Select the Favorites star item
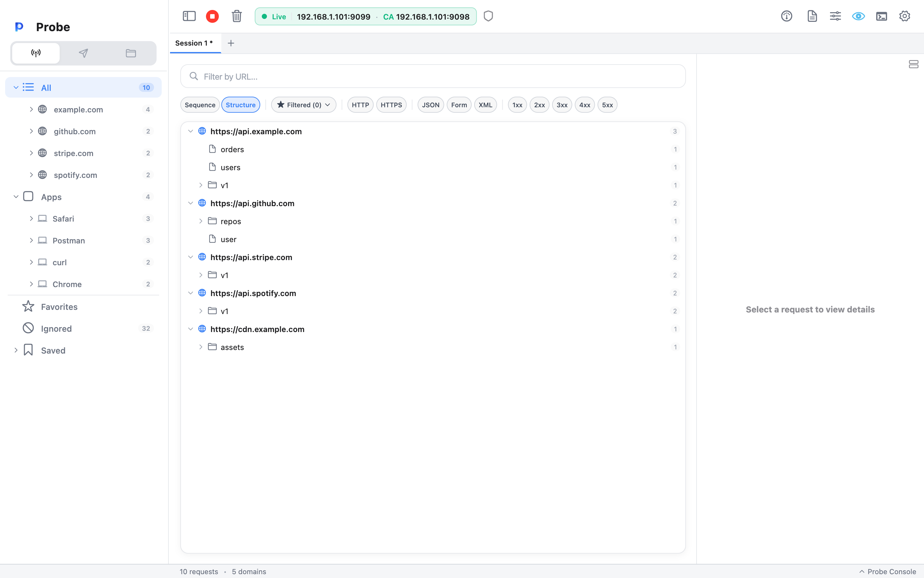924x578 pixels. coord(83,307)
